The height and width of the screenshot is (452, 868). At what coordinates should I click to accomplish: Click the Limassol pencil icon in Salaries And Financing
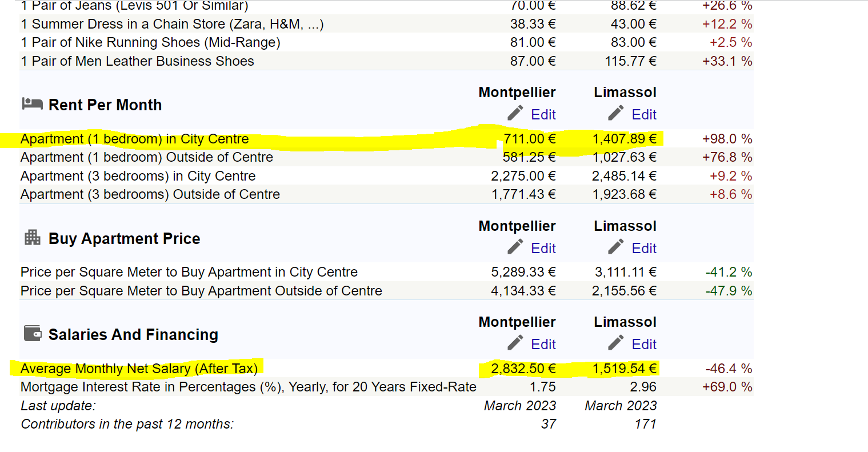point(615,343)
